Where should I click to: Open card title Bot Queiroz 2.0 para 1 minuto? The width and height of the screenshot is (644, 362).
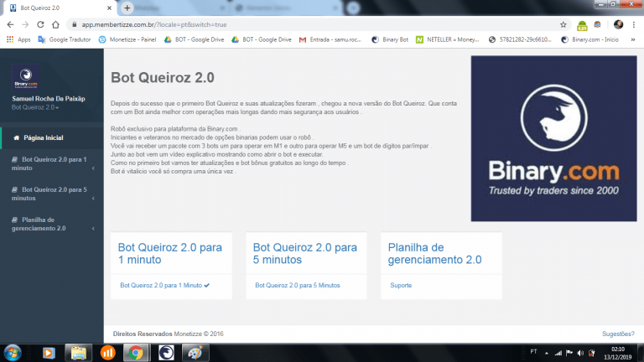click(170, 253)
